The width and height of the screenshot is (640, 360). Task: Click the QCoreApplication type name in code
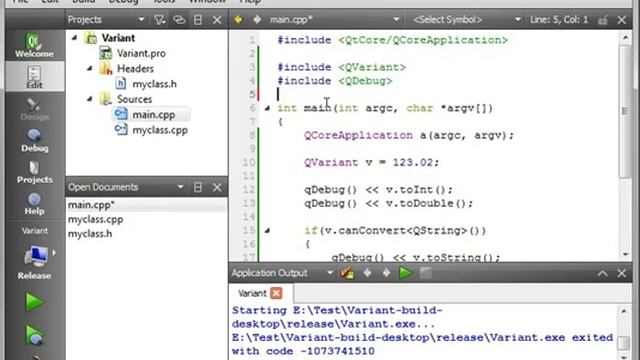click(x=358, y=136)
